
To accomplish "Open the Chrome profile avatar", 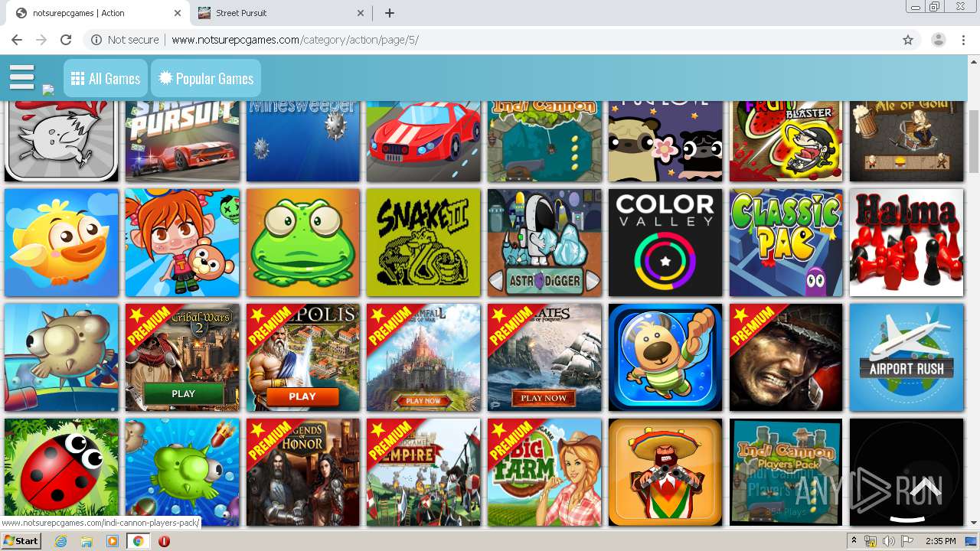I will [x=938, y=40].
